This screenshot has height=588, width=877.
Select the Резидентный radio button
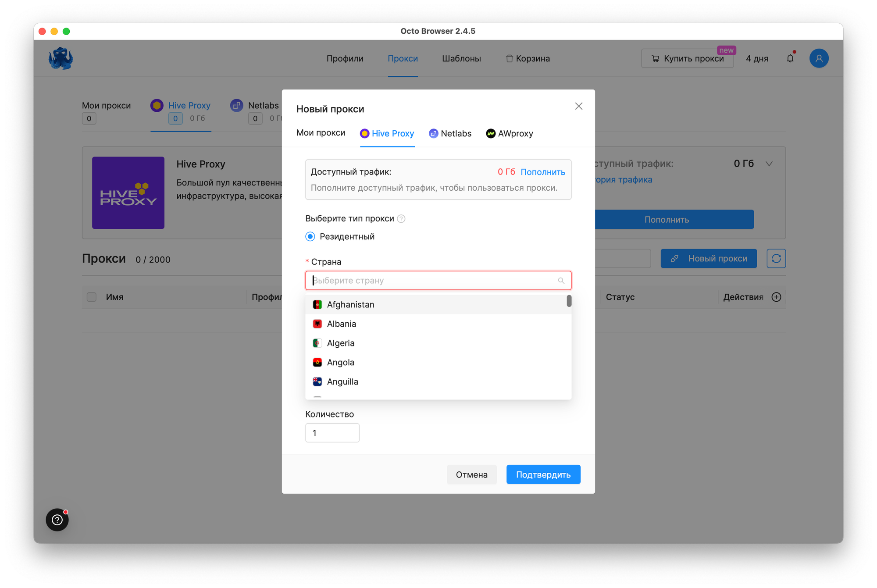310,237
